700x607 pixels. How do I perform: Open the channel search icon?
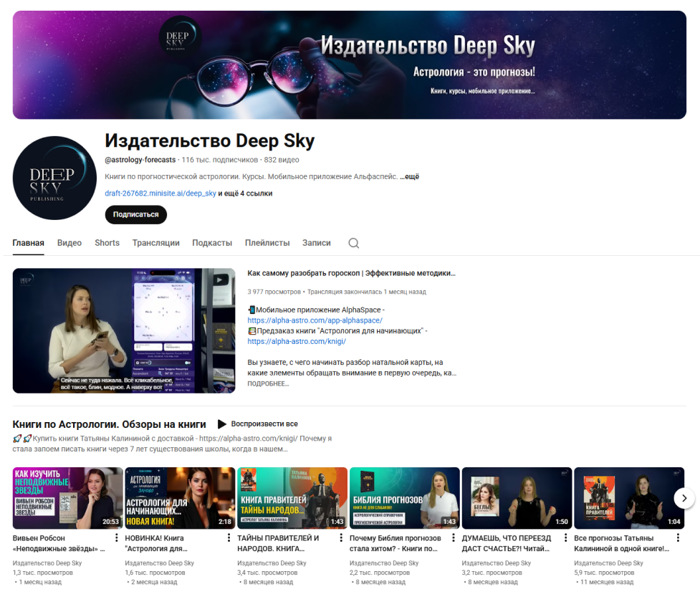(x=353, y=243)
